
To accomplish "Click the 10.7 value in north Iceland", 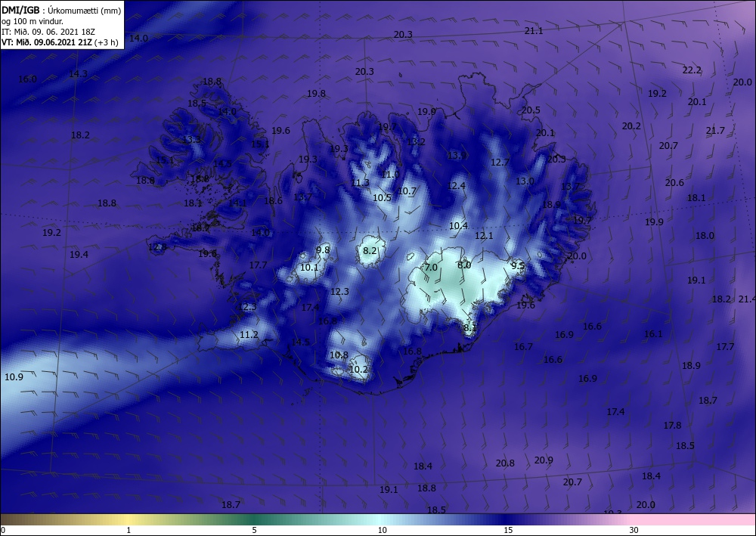I will tap(407, 191).
